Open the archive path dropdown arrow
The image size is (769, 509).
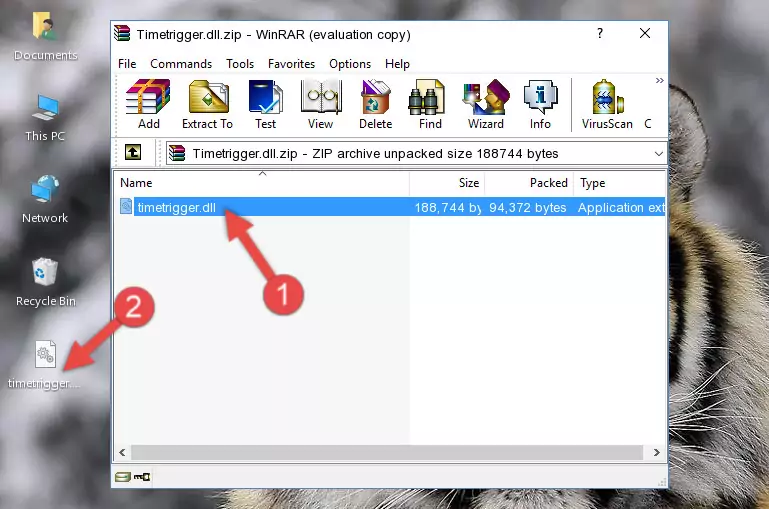coord(659,153)
